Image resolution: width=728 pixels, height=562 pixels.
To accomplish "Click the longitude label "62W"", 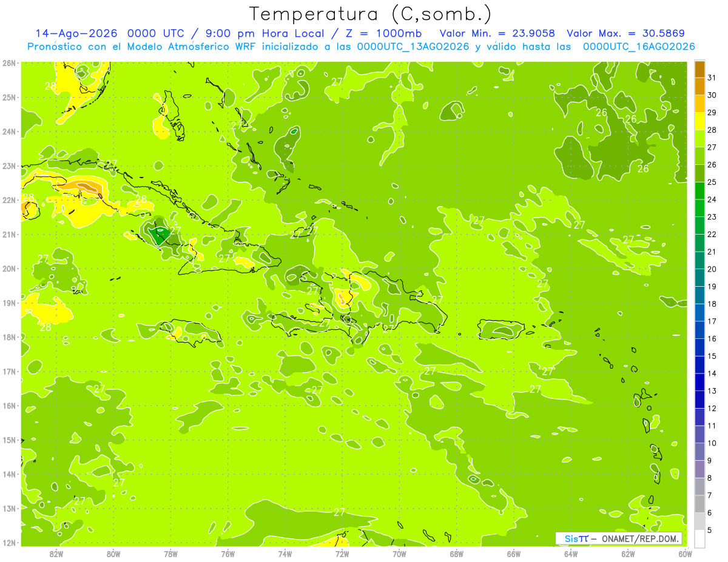I will tap(628, 553).
